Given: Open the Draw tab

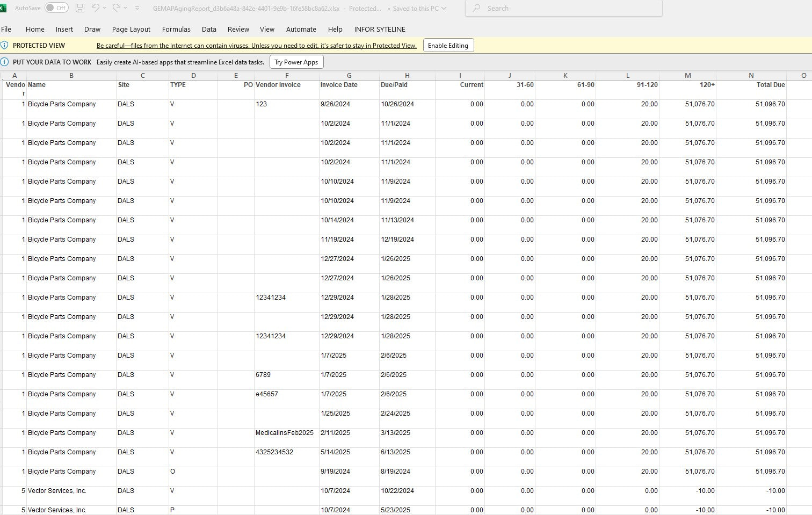Looking at the screenshot, I should coord(92,30).
